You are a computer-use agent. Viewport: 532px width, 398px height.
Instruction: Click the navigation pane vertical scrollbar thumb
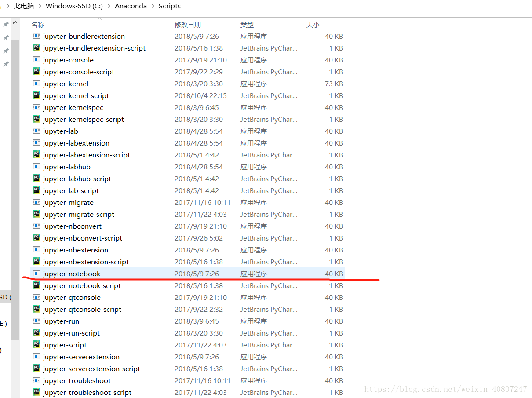click(15, 190)
